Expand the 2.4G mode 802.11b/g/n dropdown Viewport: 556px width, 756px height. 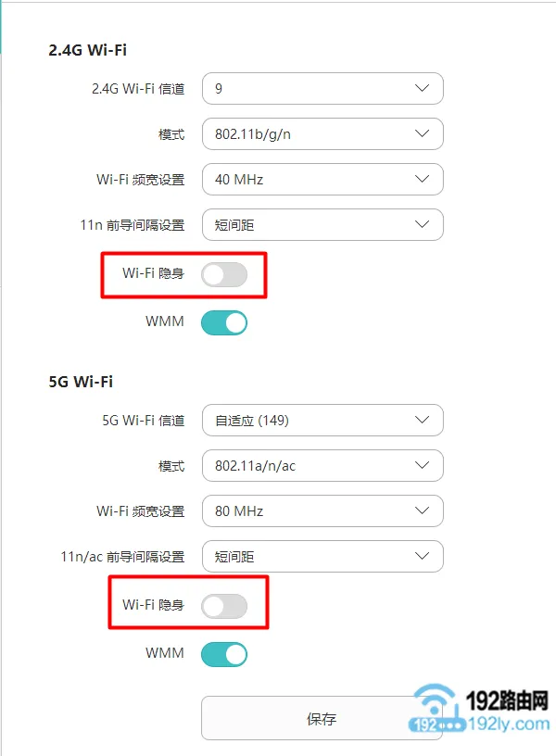322,134
